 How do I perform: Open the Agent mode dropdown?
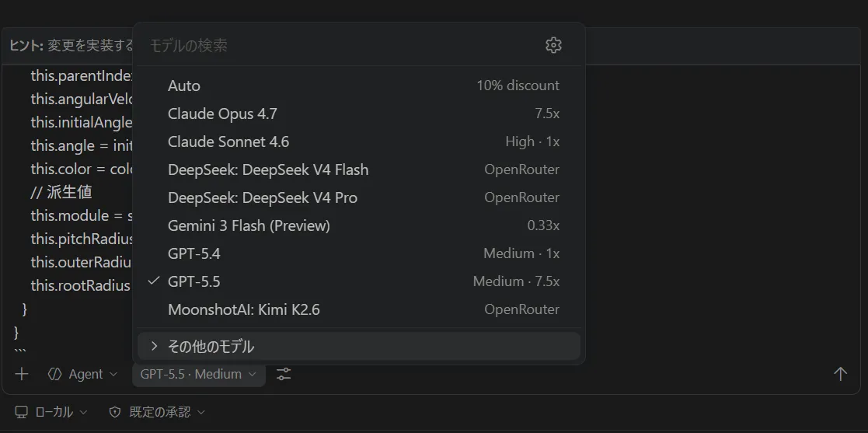(x=83, y=374)
